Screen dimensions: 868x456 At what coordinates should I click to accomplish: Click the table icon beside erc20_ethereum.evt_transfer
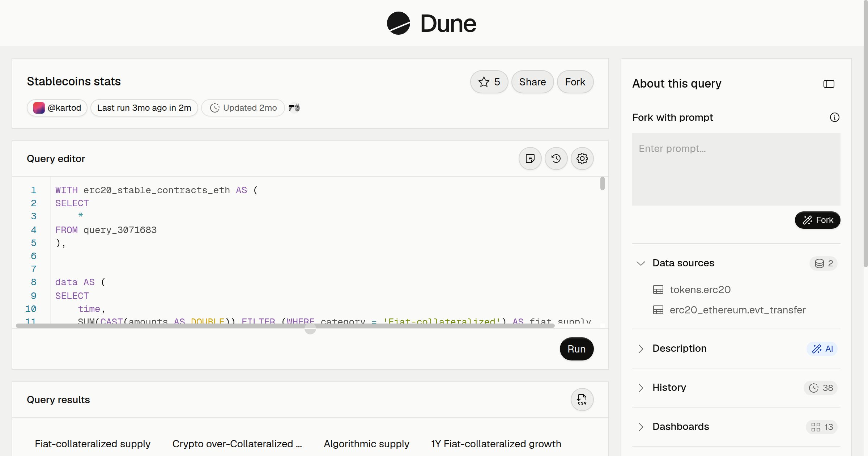click(x=658, y=310)
